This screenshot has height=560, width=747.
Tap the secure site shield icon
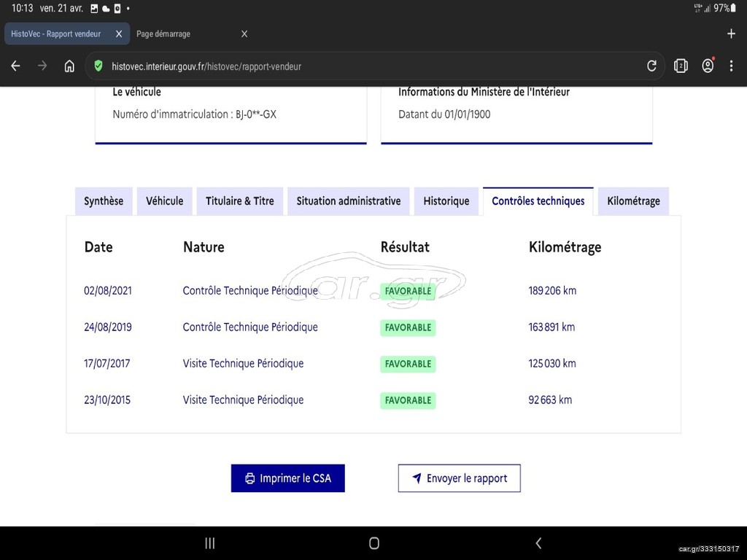click(98, 66)
